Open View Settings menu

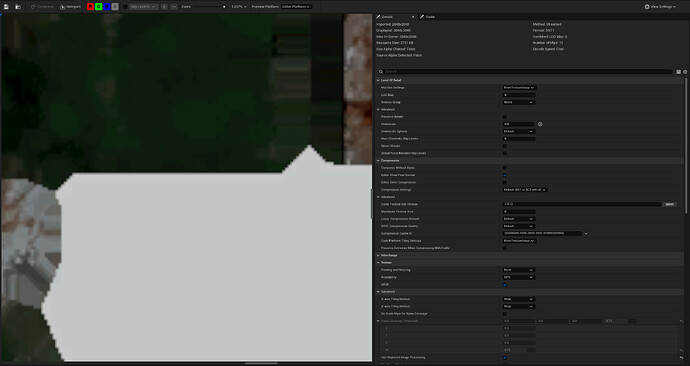660,7
